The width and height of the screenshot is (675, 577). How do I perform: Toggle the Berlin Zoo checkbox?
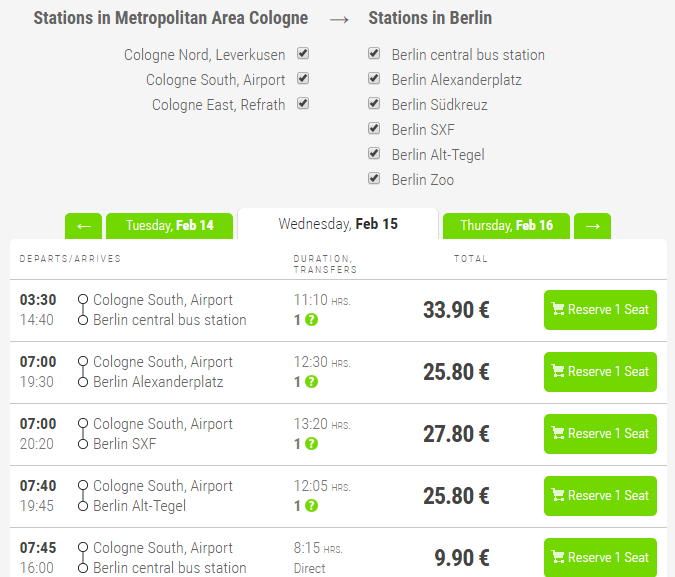tap(374, 179)
